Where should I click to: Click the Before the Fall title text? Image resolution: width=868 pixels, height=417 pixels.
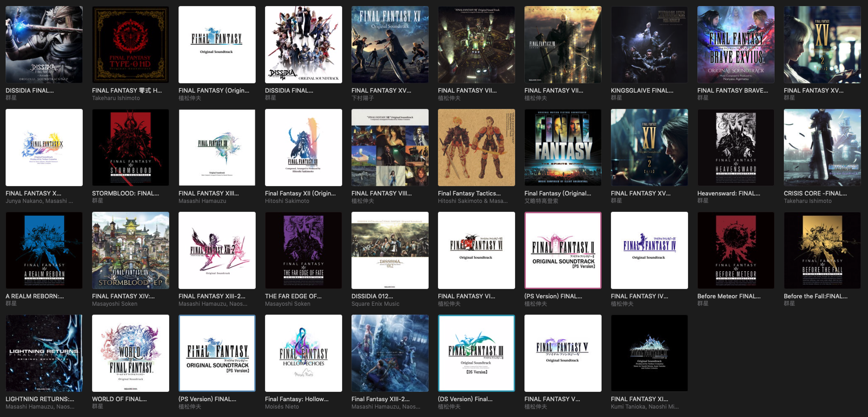click(815, 296)
